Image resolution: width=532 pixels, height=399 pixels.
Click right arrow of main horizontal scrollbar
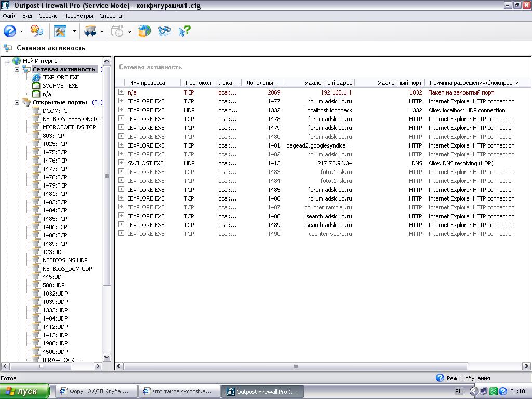[x=526, y=366]
